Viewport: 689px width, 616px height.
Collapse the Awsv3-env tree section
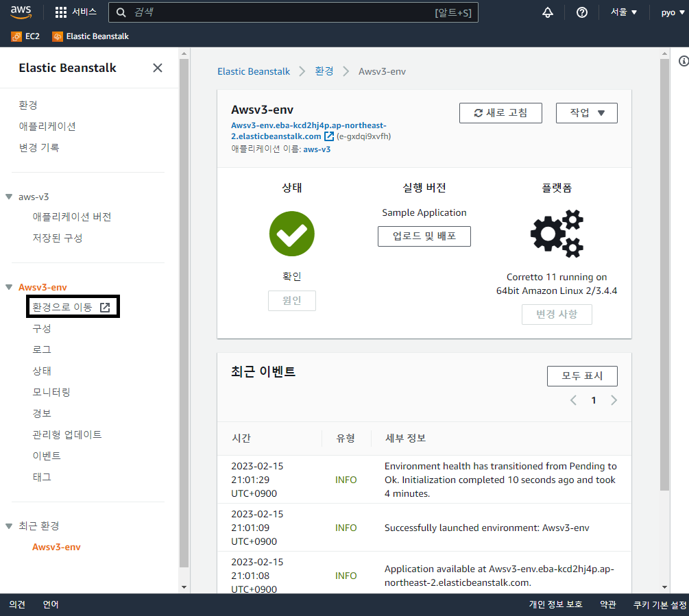(x=9, y=287)
